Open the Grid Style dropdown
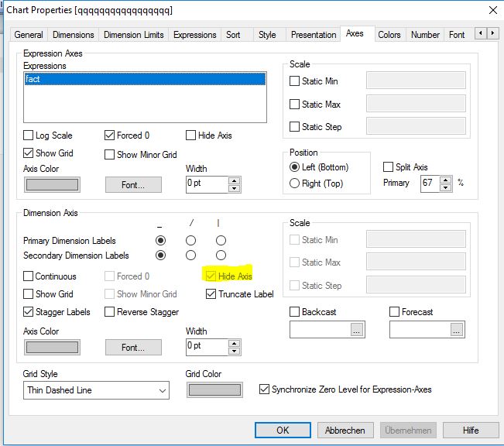The image size is (504, 446). click(x=96, y=390)
